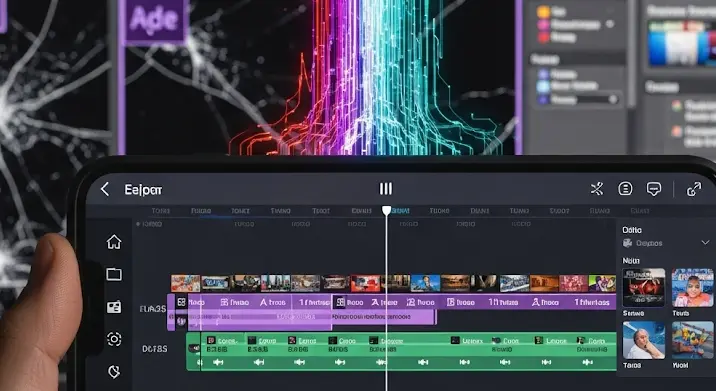Select the Taros thumbnail in right panel
The image size is (716, 391).
[x=644, y=340]
